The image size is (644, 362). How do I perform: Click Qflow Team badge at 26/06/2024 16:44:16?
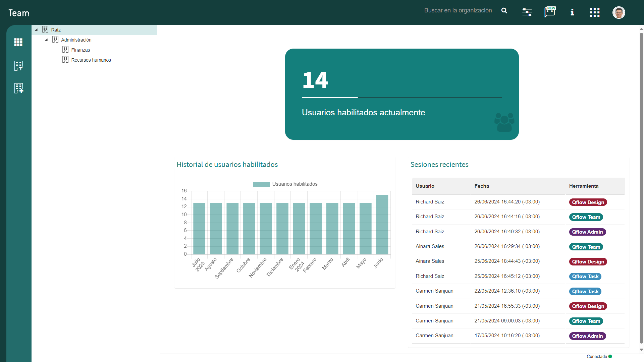pos(586,217)
